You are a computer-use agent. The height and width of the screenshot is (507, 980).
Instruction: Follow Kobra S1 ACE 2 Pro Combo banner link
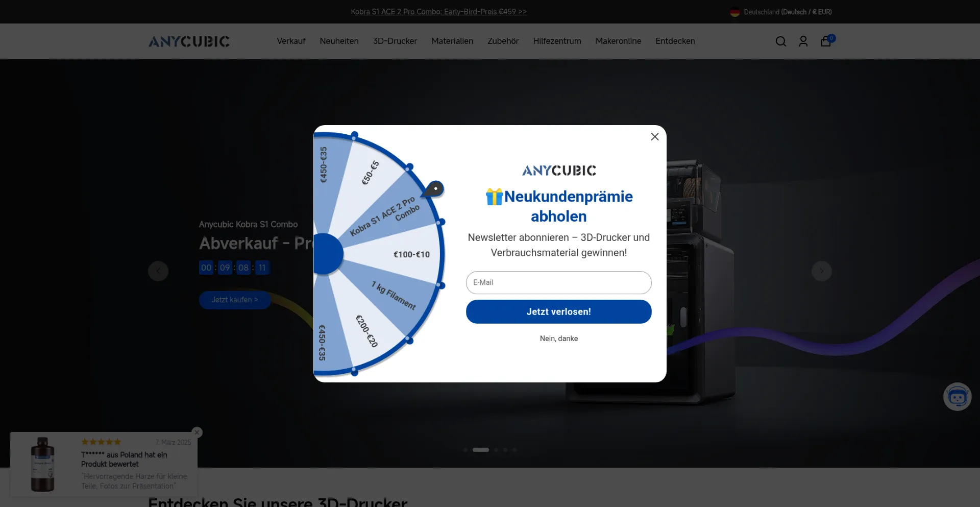[x=438, y=12]
